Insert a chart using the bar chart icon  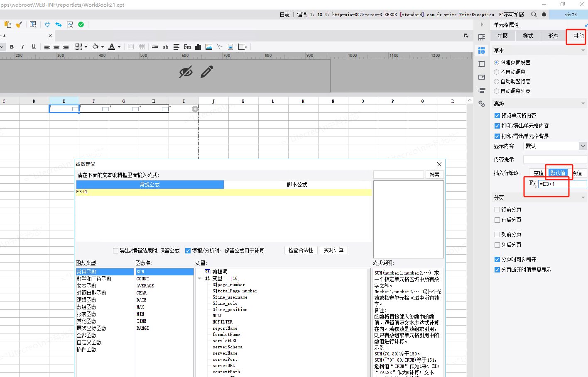point(198,47)
